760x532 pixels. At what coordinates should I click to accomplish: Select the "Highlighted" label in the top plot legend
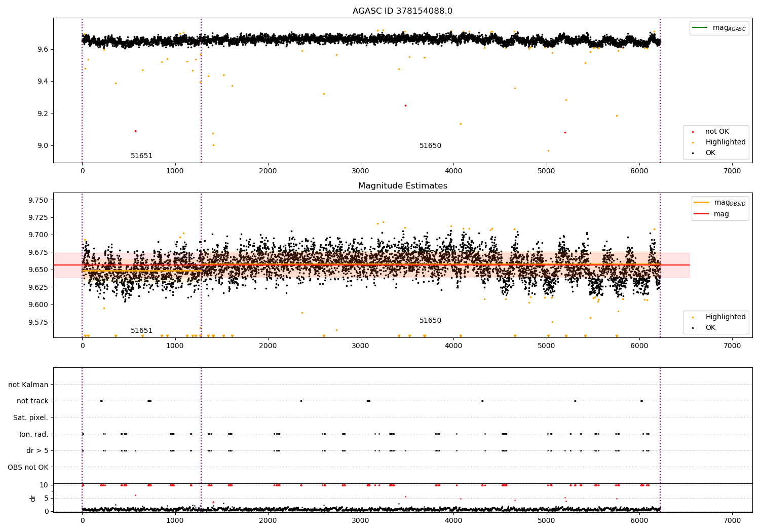pyautogui.click(x=726, y=142)
